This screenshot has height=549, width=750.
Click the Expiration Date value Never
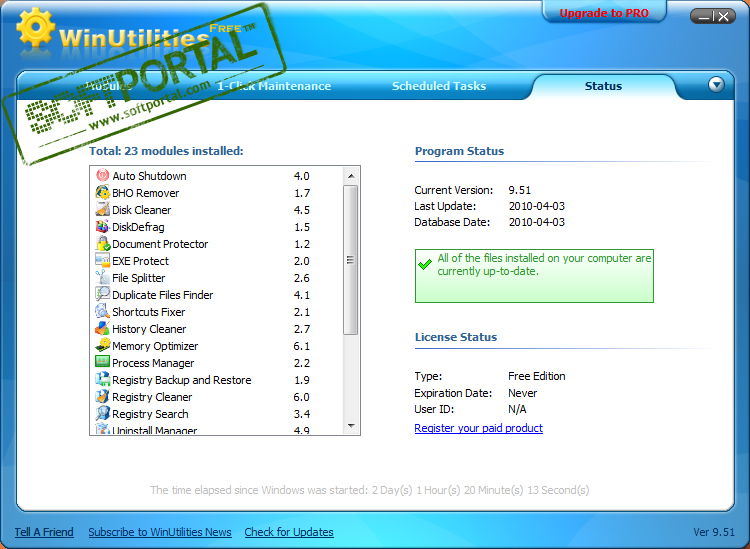click(522, 393)
